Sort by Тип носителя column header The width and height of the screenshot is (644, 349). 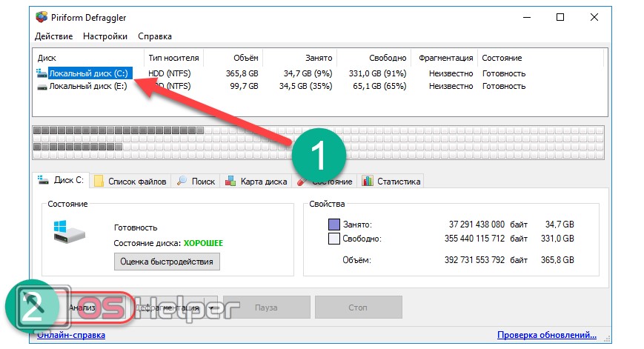pyautogui.click(x=173, y=58)
